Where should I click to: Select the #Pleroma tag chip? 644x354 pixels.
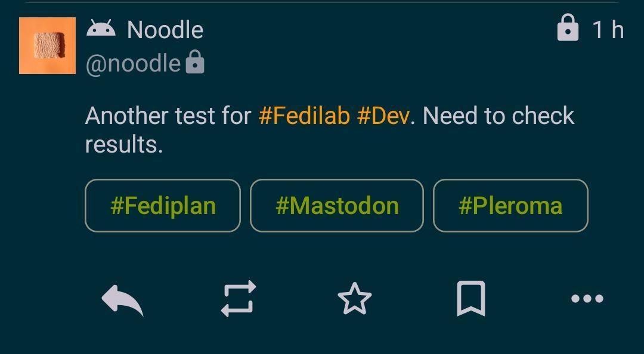pyautogui.click(x=510, y=206)
